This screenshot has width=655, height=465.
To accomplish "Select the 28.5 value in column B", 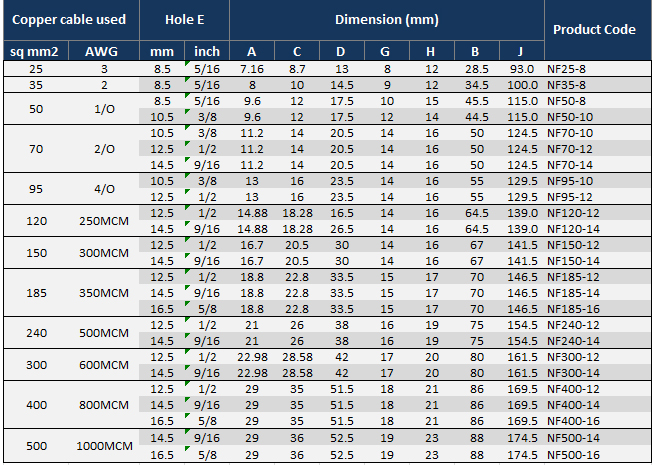I will 477,69.
